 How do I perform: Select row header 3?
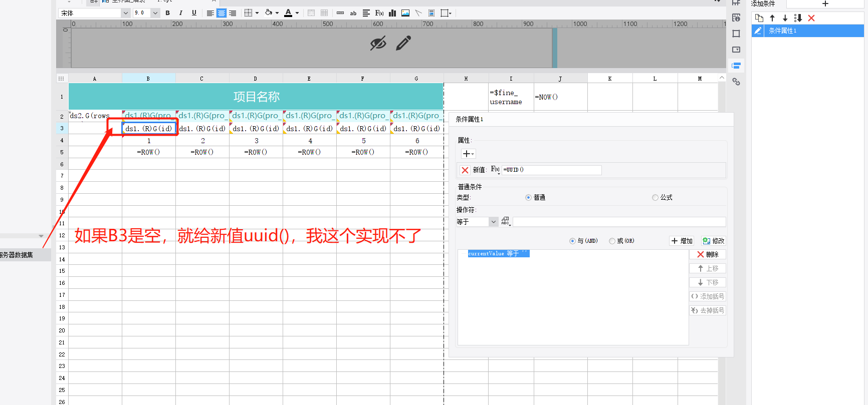pos(62,128)
